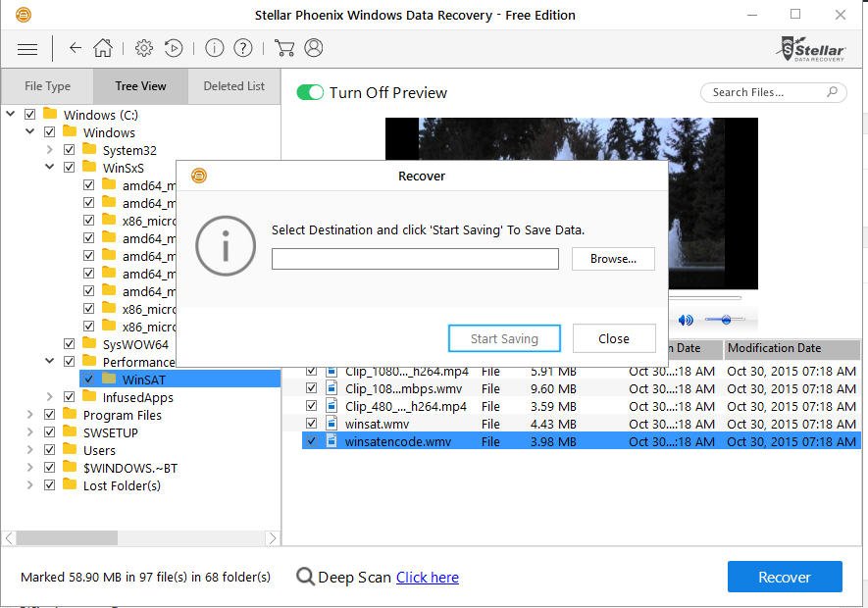The height and width of the screenshot is (608, 868).
Task: Uncheck the winsat.wmv file checkbox
Action: click(x=312, y=424)
